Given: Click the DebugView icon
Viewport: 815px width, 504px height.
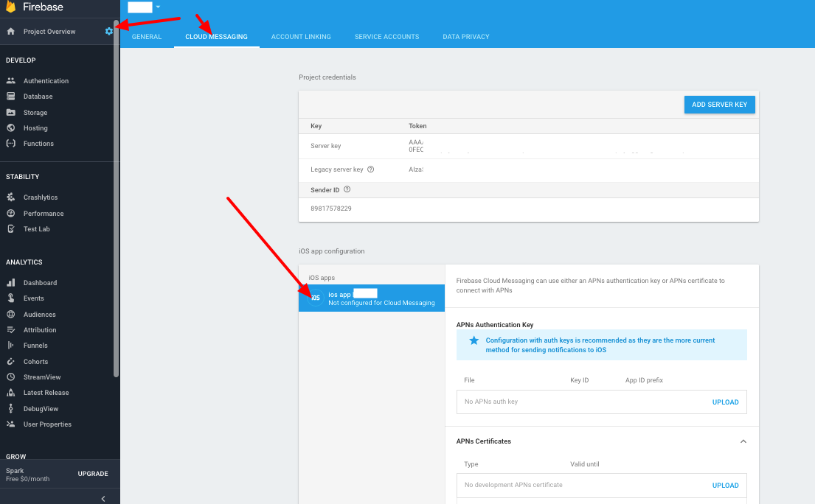Looking at the screenshot, I should [10, 408].
